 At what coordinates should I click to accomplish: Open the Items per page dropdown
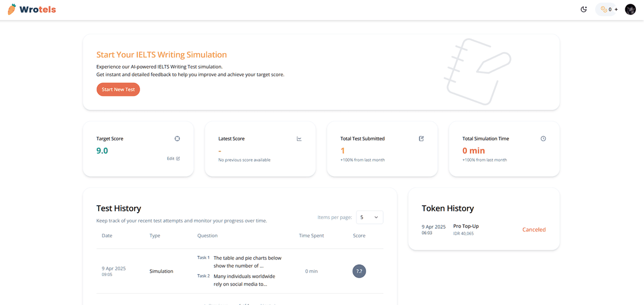(369, 217)
